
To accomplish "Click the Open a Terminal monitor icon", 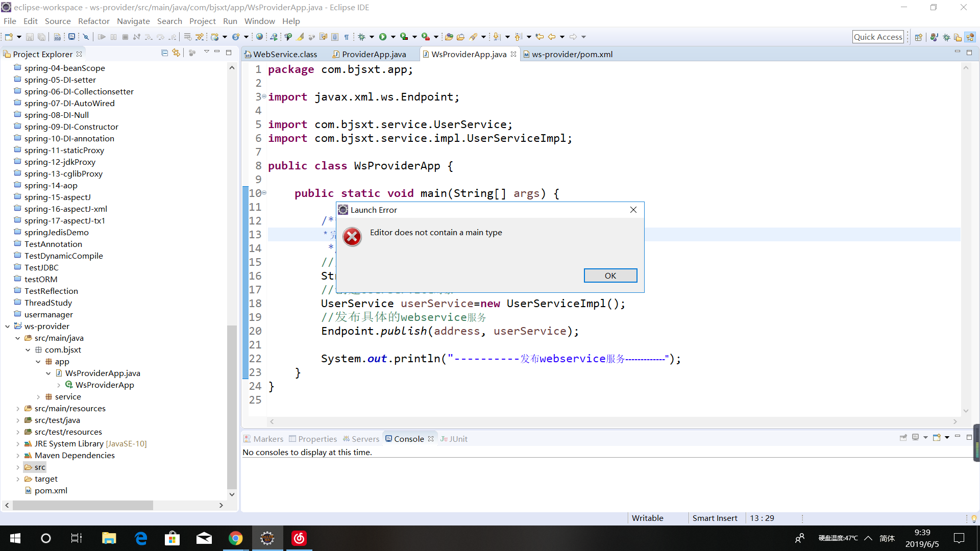I will coord(71,37).
